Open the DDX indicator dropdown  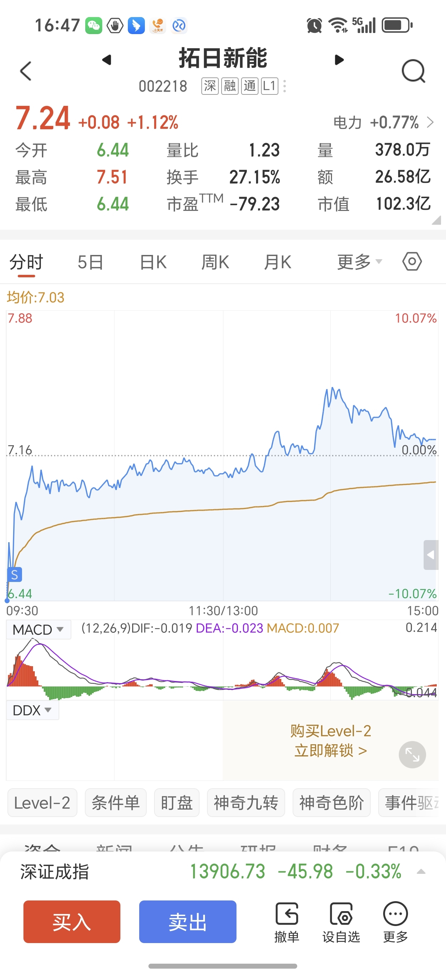32,710
